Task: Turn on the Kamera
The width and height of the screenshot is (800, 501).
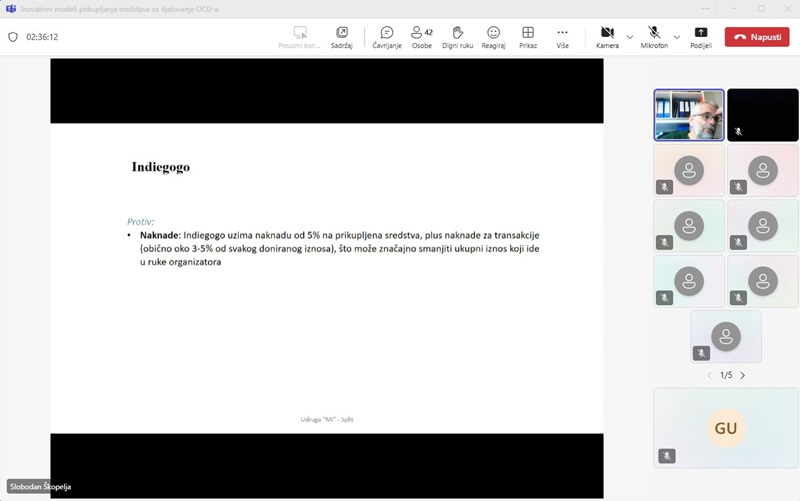Action: tap(607, 37)
